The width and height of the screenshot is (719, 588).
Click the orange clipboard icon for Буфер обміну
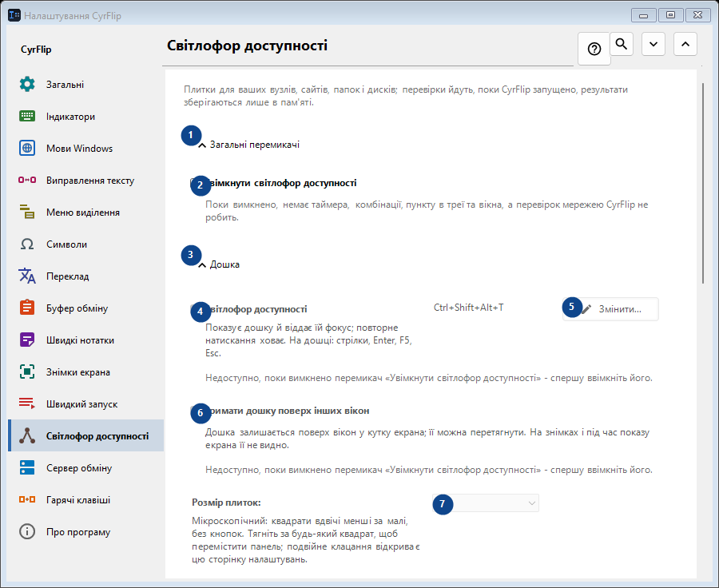27,308
